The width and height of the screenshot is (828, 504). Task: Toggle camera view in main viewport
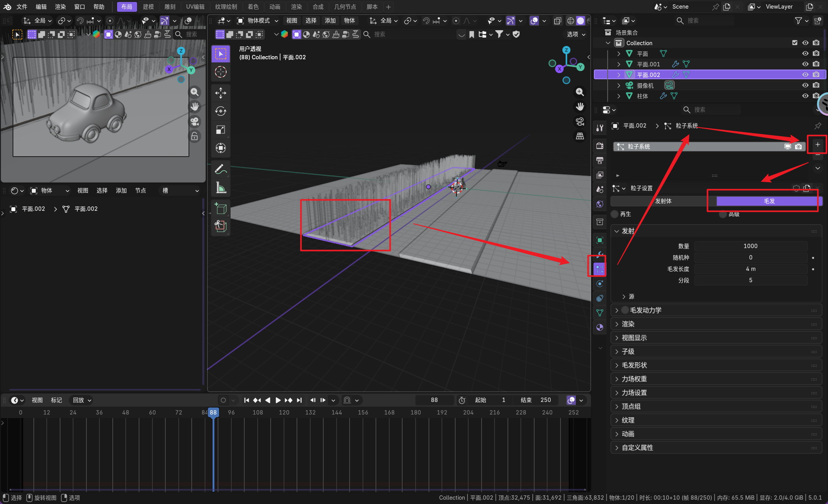point(580,121)
